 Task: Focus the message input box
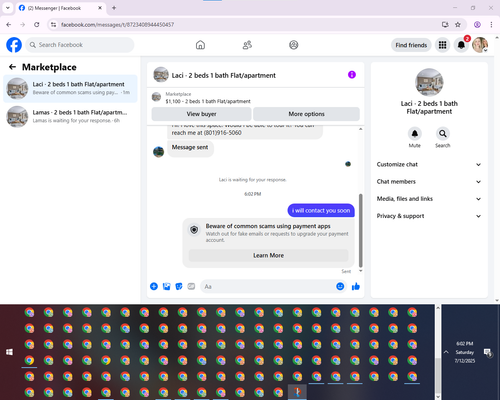click(x=267, y=286)
